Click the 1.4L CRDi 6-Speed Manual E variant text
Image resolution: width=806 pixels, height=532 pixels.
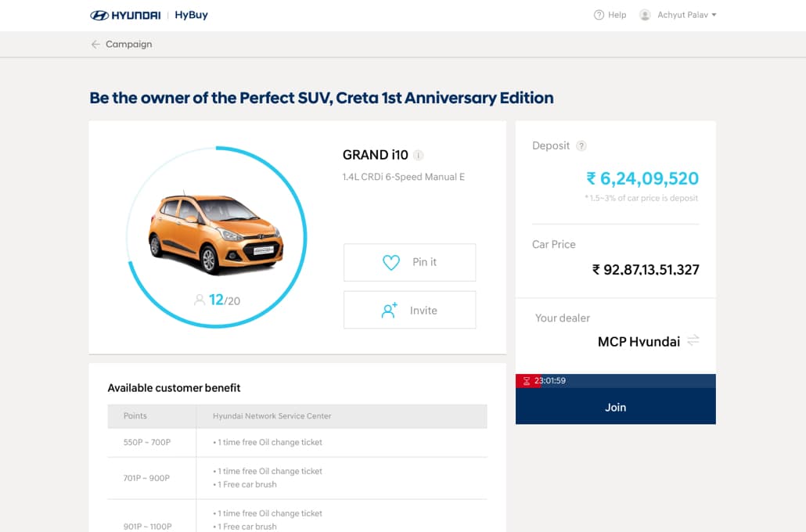tap(404, 177)
